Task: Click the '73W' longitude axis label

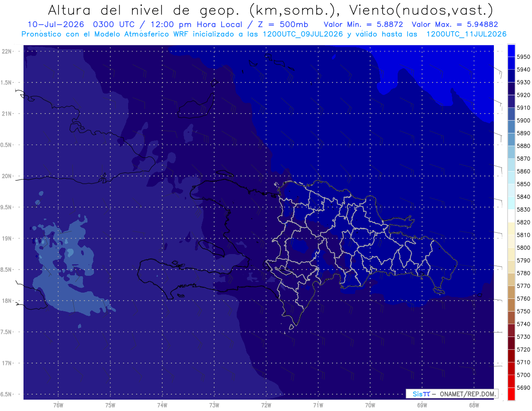Action: (x=214, y=405)
